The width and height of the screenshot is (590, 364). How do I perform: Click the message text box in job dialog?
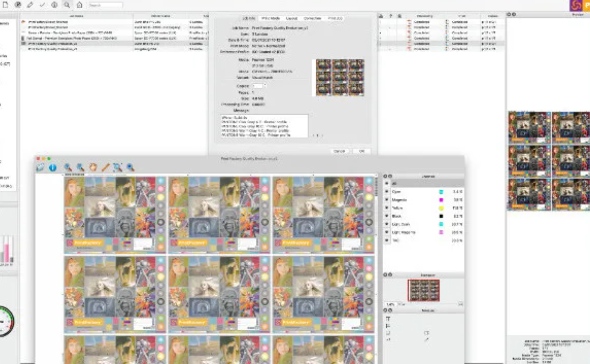264,126
